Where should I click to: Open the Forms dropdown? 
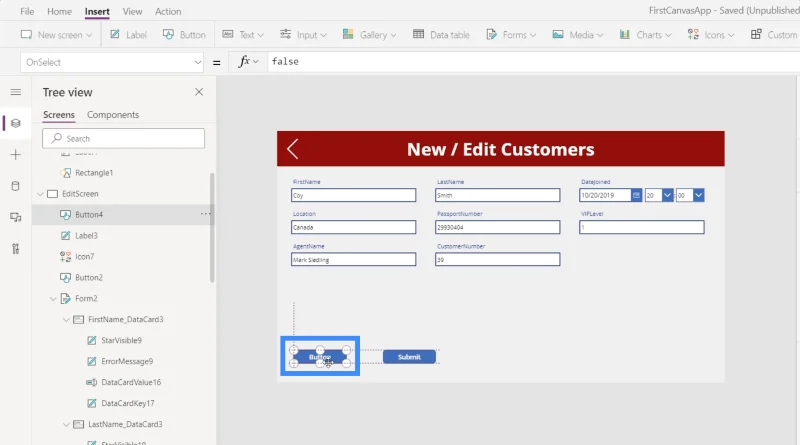tap(511, 35)
